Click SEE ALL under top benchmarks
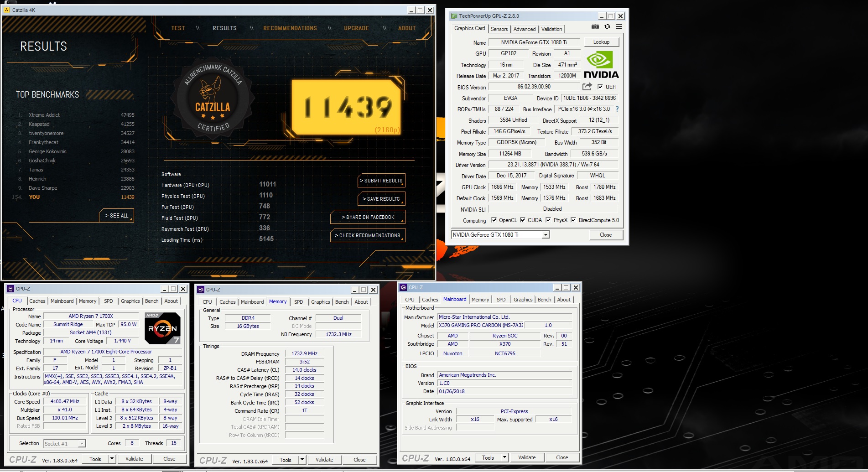The height and width of the screenshot is (472, 868). click(x=116, y=216)
